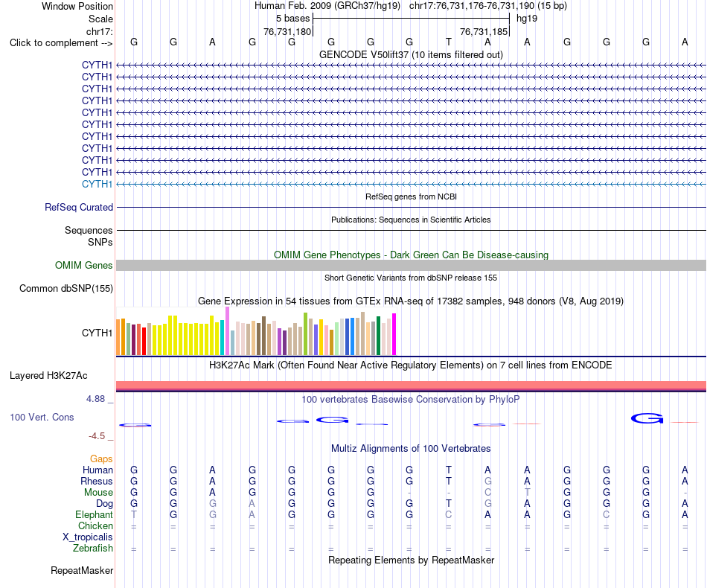Click the T base in Rhesus alignment row
The height and width of the screenshot is (588, 707).
(x=449, y=481)
